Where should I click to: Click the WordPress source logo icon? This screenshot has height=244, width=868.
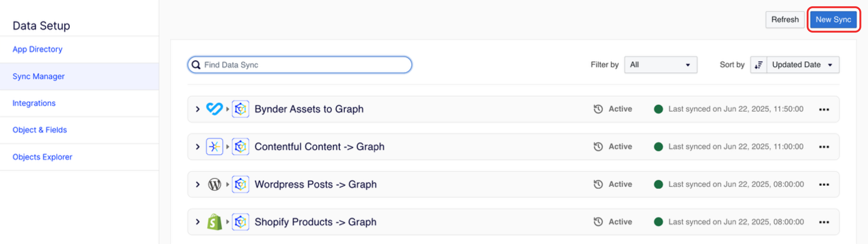(214, 184)
